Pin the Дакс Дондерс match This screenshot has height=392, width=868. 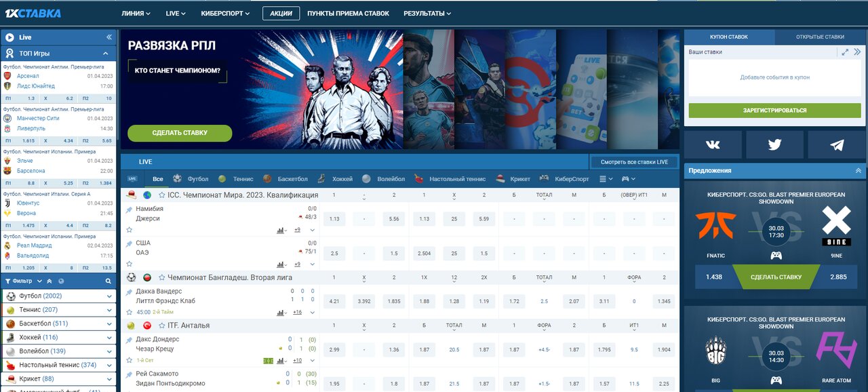(129, 340)
